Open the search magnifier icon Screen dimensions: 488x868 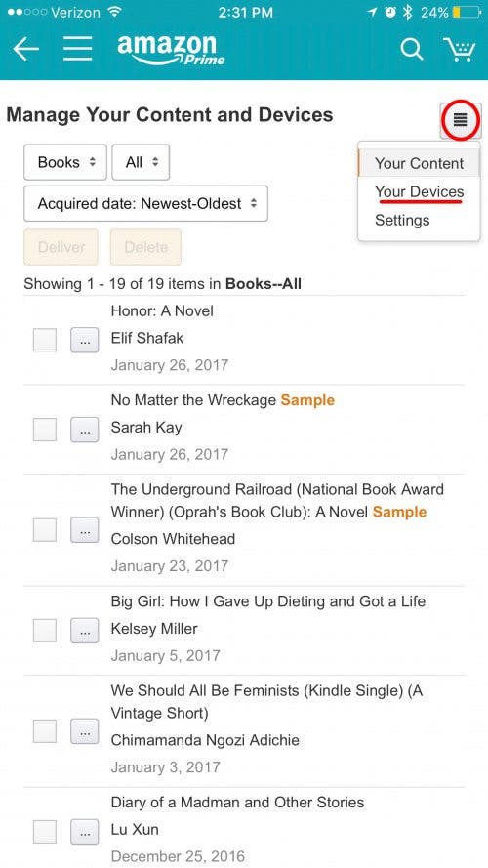tap(412, 49)
